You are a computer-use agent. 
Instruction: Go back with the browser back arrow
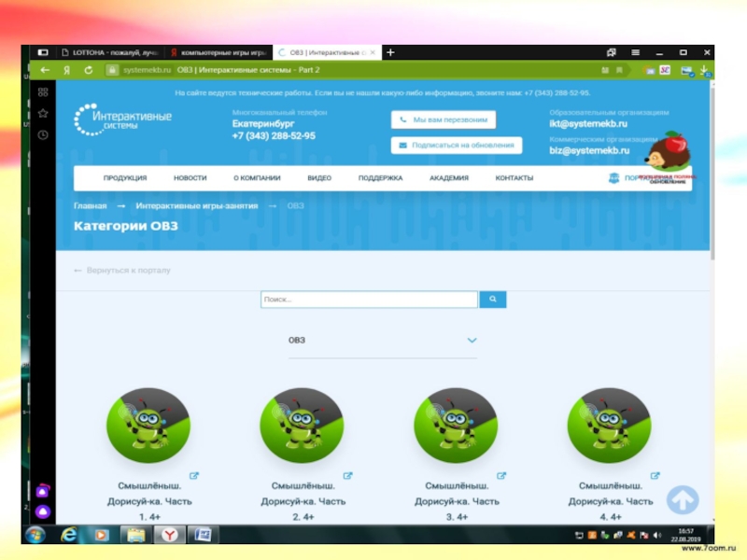click(45, 70)
